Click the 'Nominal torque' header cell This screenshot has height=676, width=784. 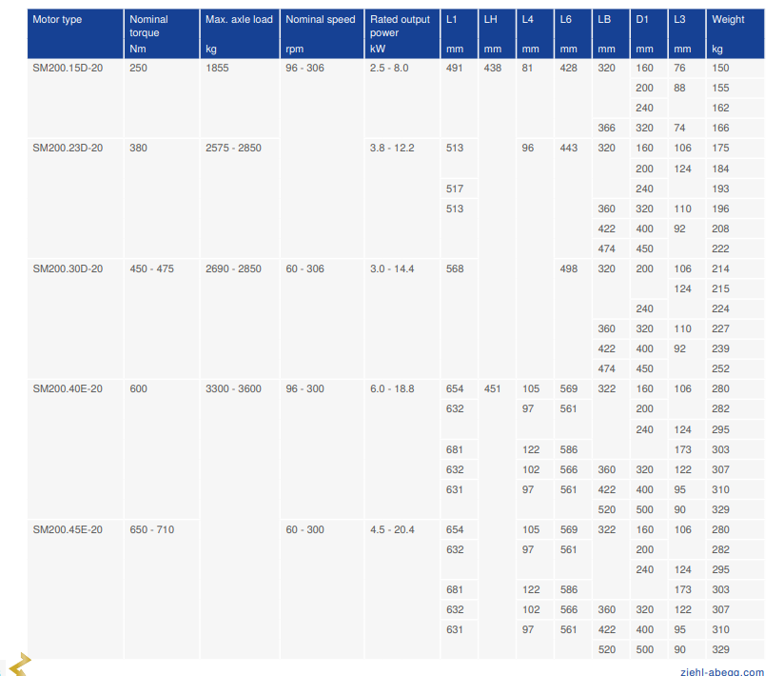point(162,33)
